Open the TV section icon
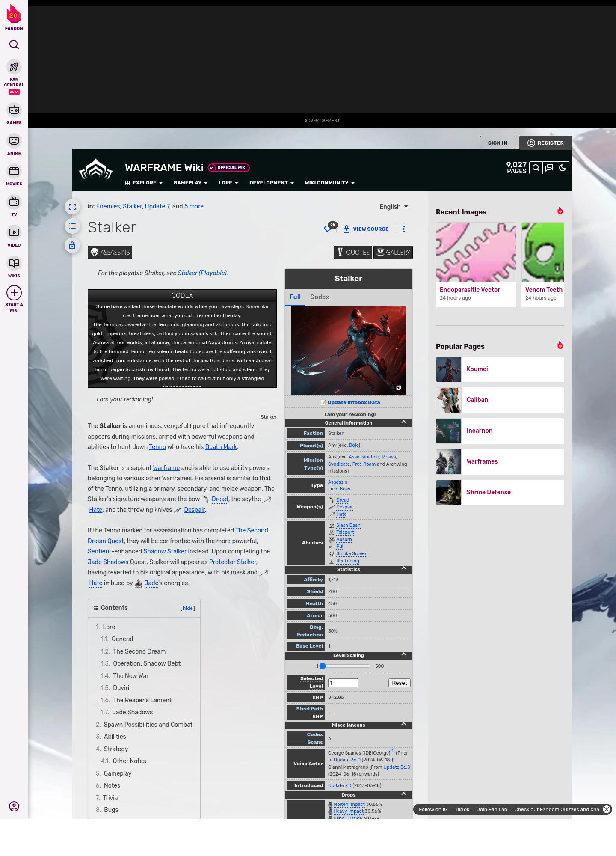Viewport: 616px width, 856px height. (x=14, y=202)
